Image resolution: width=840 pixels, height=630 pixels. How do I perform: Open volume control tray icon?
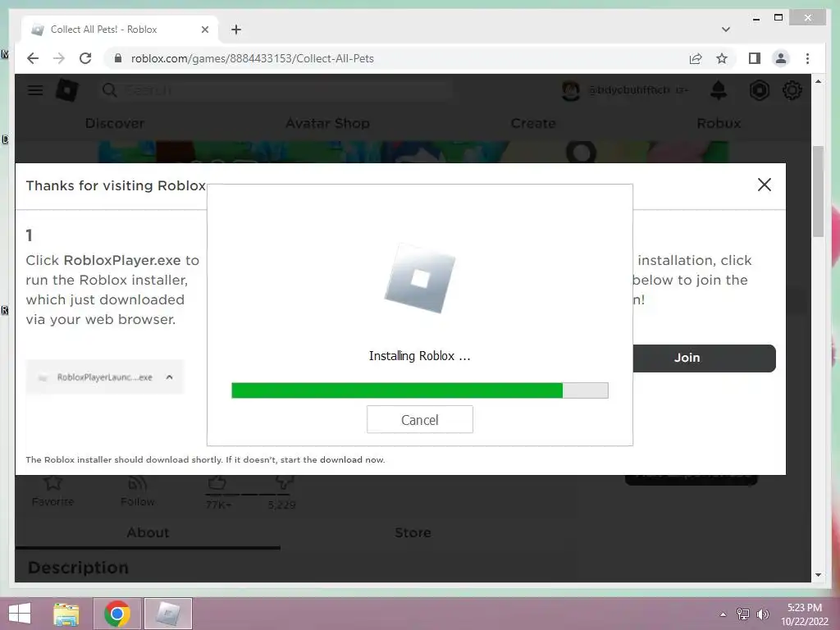[762, 614]
